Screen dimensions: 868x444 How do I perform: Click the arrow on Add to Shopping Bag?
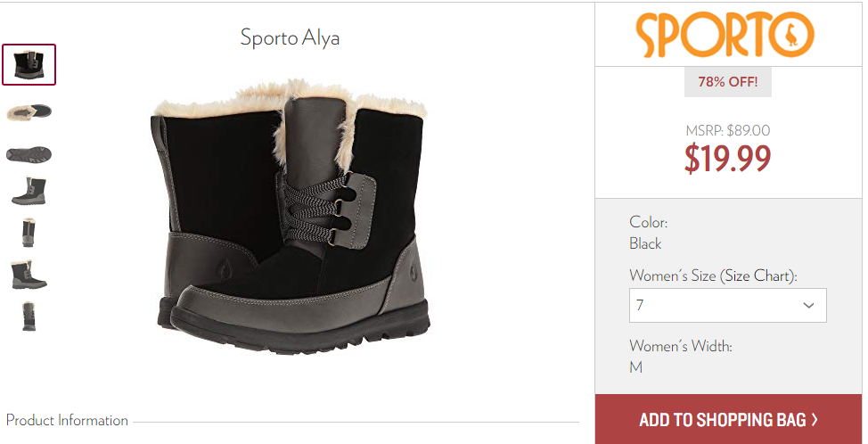(x=815, y=420)
